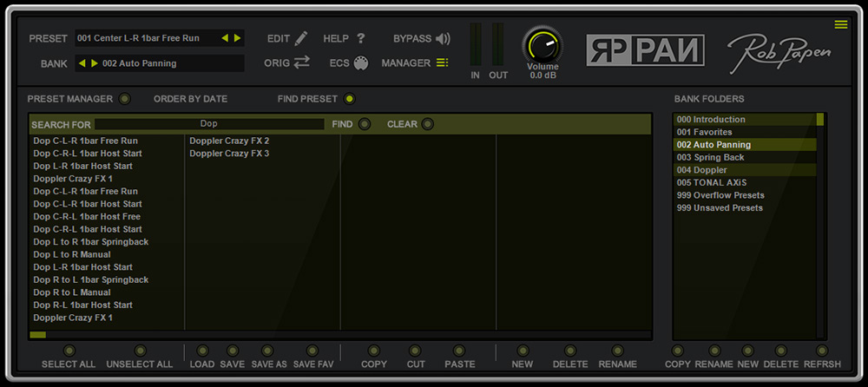Image resolution: width=868 pixels, height=387 pixels.
Task: Select bank folder 004 Doppler
Action: 745,171
